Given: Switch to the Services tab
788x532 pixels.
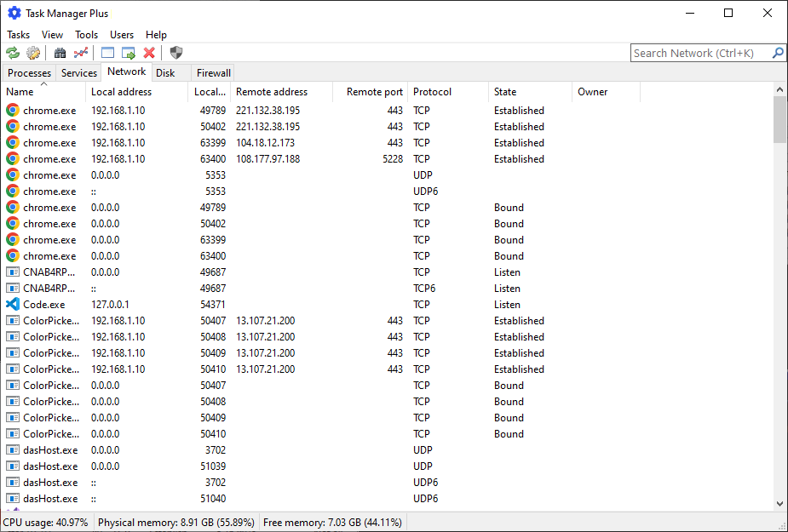Looking at the screenshot, I should click(x=79, y=73).
